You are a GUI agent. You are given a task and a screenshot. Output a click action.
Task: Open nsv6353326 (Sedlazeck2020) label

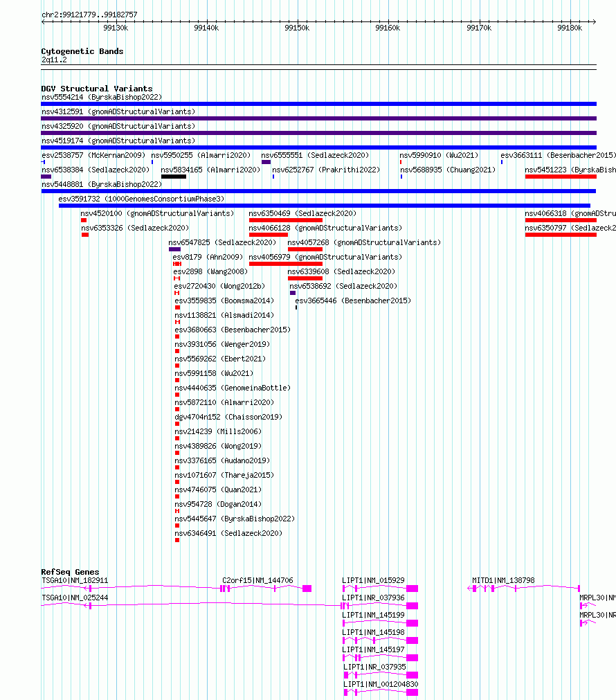pos(135,228)
